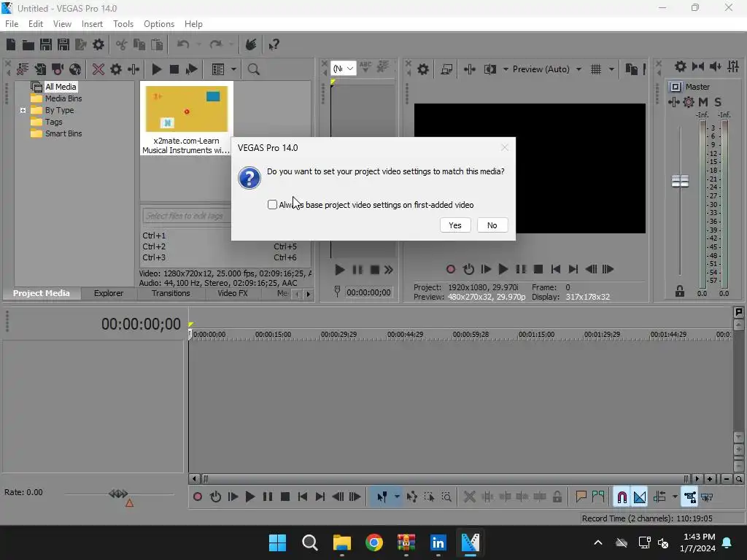Click timeline zoom in plus button
Image resolution: width=747 pixels, height=560 pixels.
[x=710, y=479]
